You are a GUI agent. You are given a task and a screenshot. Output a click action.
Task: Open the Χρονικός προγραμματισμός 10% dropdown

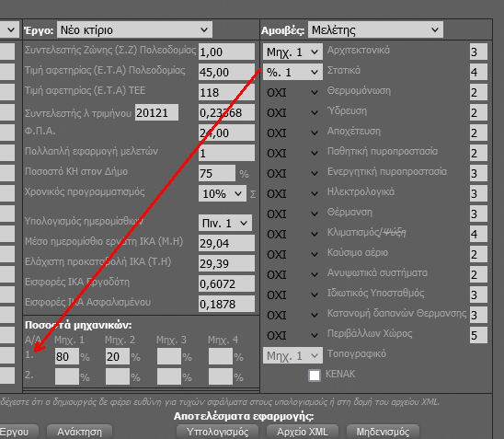click(x=223, y=193)
